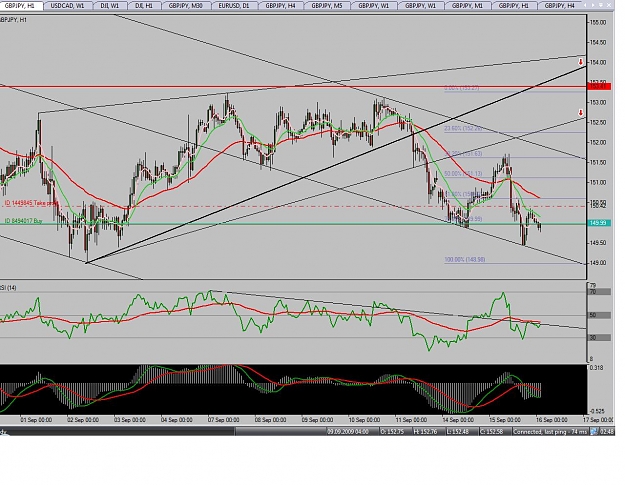Click the RSI (14) indicator label
This screenshot has height=485, width=625.
tap(8, 288)
